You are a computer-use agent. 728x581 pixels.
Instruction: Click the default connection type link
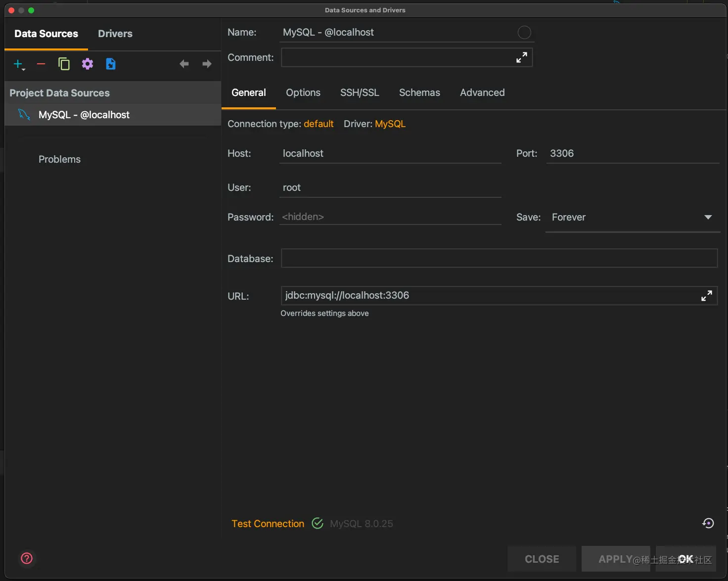(x=318, y=124)
